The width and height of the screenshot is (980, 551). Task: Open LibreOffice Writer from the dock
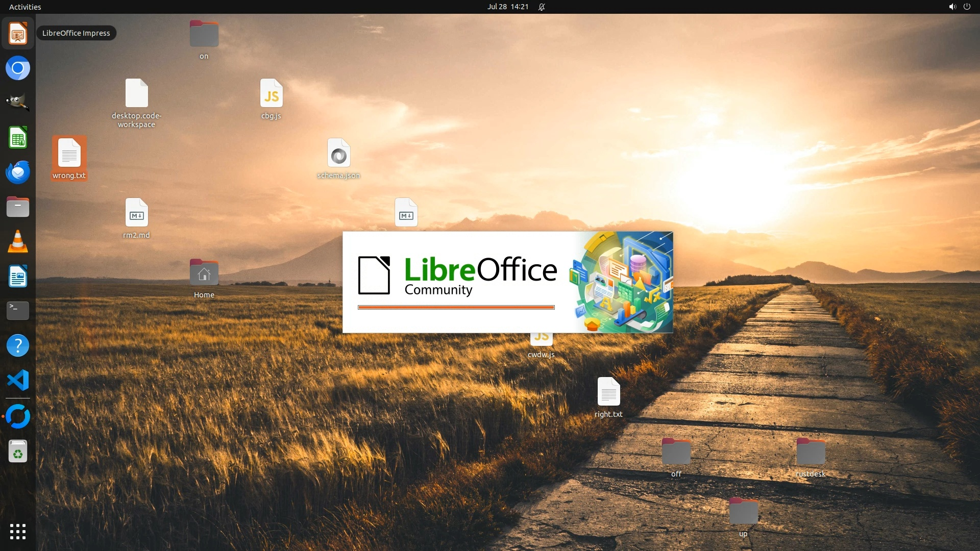coord(18,277)
